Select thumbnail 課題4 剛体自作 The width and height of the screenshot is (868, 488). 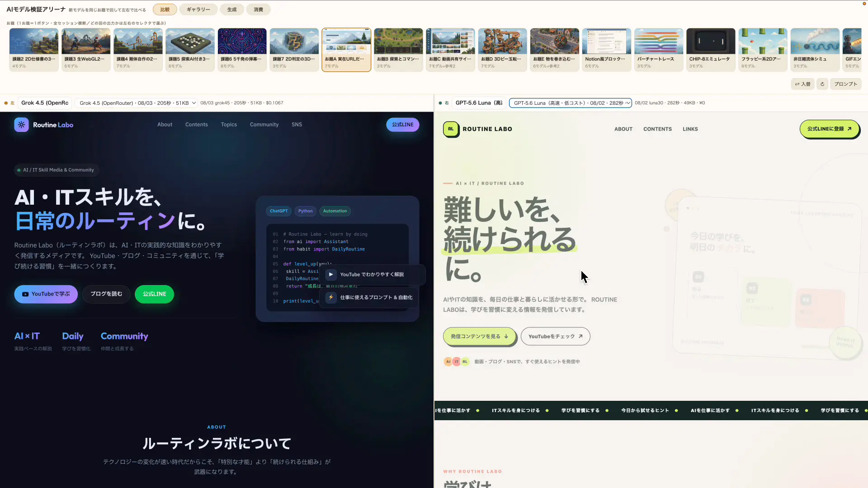tap(138, 50)
